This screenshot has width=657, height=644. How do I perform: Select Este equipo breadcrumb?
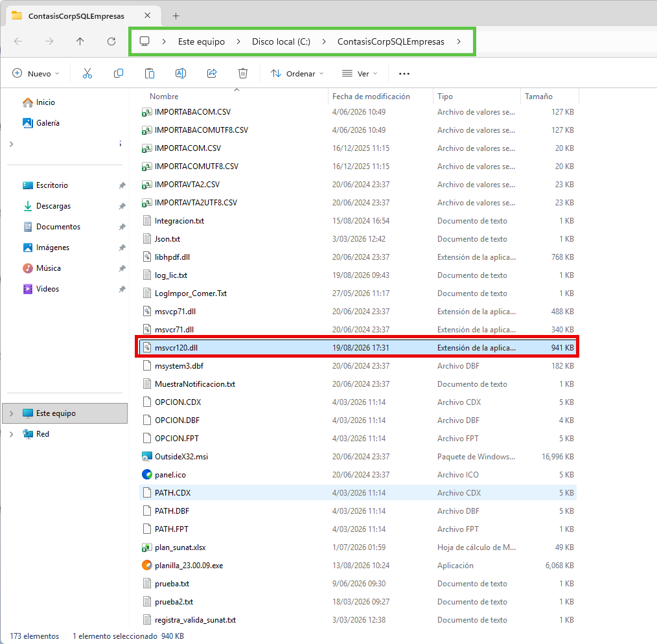(x=202, y=41)
